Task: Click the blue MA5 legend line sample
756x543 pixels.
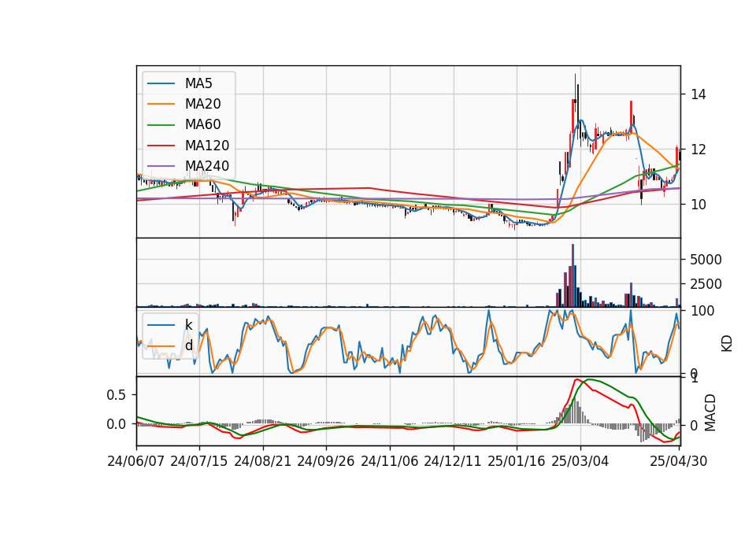Action: coord(161,83)
